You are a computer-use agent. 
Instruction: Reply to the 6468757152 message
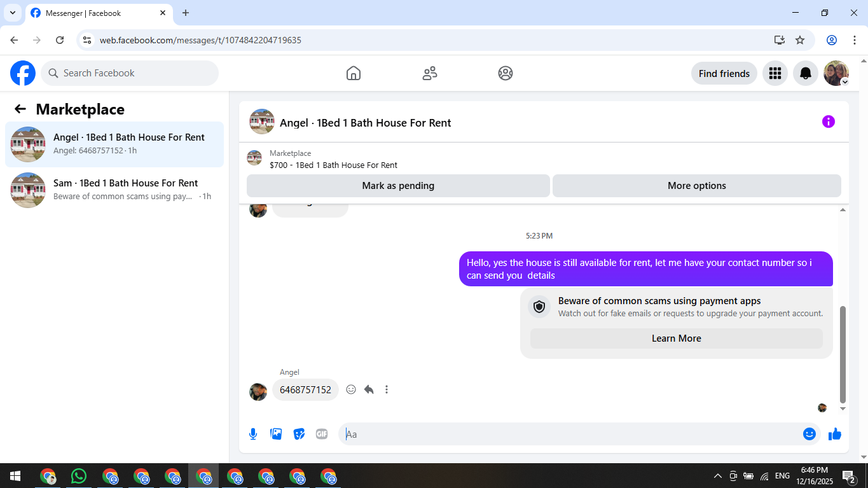(x=369, y=389)
